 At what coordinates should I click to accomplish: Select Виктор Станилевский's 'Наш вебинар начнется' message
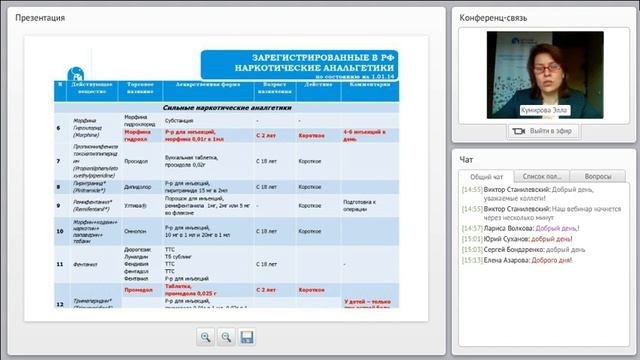(543, 213)
